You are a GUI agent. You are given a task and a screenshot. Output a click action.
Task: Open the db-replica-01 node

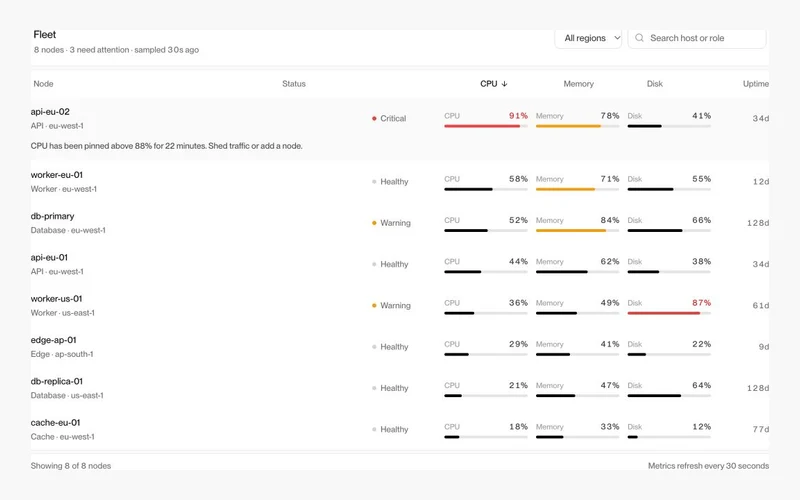[x=57, y=381]
